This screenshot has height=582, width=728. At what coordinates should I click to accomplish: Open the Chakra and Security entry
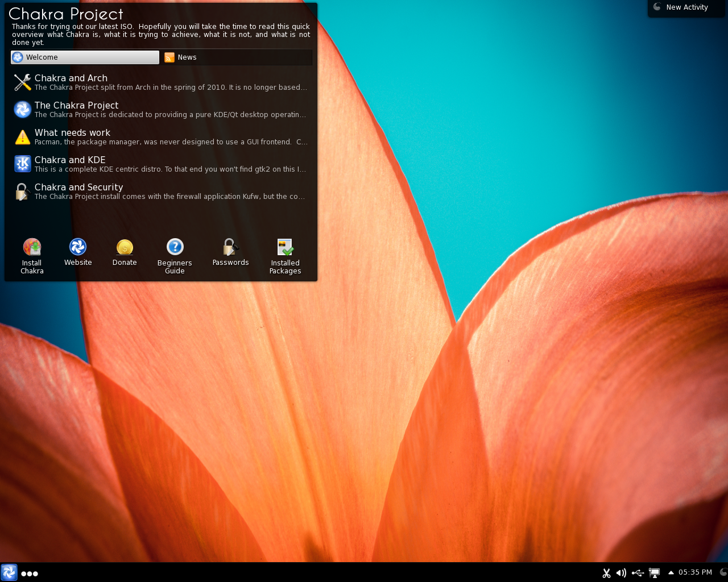click(160, 192)
